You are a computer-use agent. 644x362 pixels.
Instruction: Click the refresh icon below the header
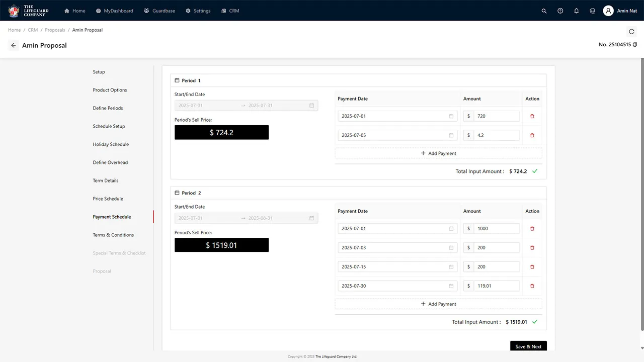point(631,32)
